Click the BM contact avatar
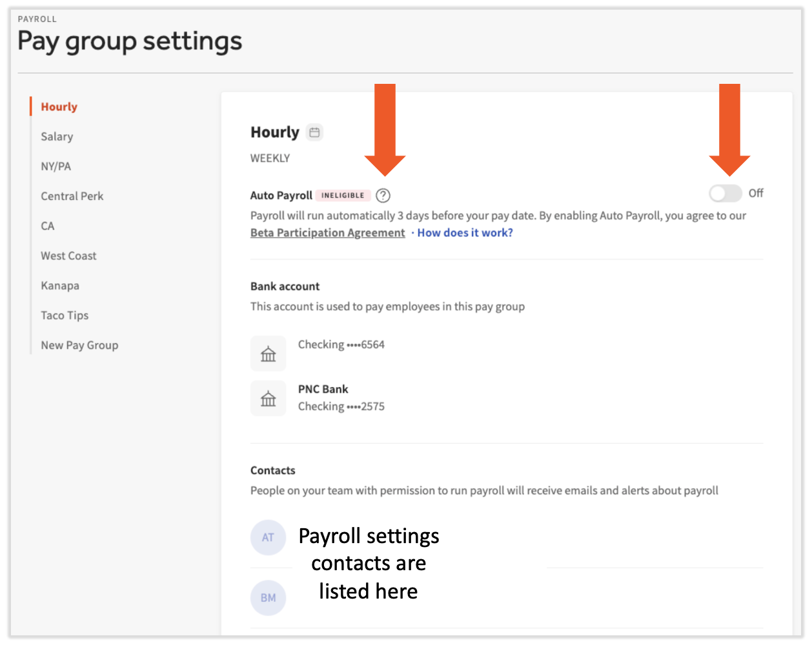812x645 pixels. click(x=268, y=598)
